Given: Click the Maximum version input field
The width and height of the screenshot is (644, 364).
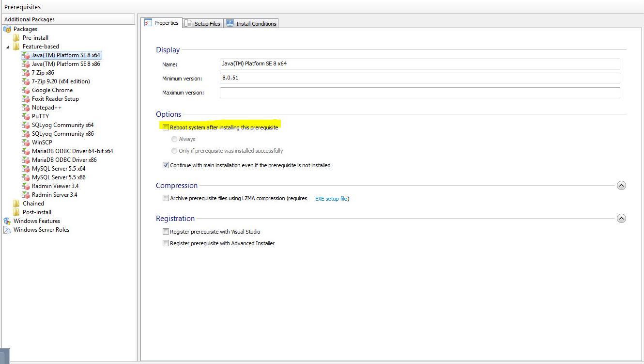Looking at the screenshot, I should tap(419, 93).
